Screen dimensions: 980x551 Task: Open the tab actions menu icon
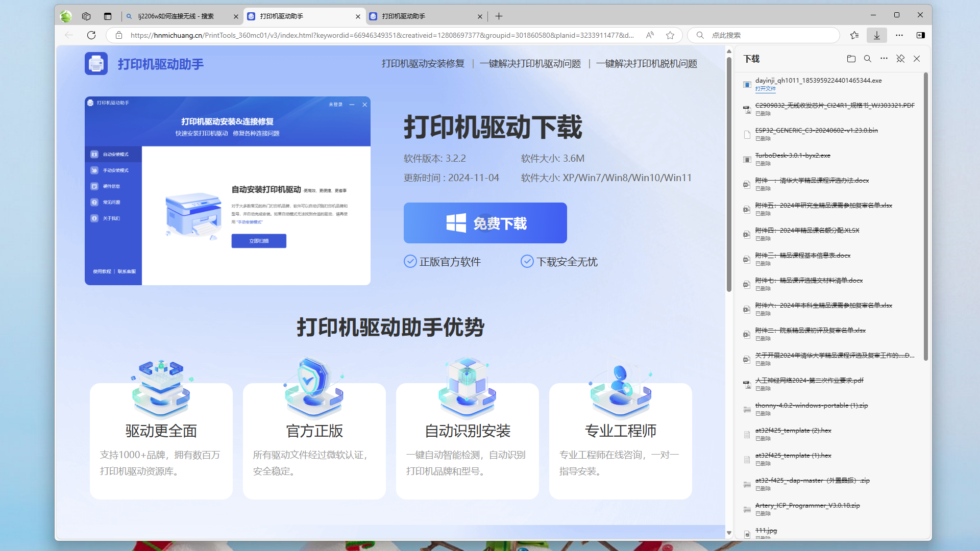click(x=107, y=16)
